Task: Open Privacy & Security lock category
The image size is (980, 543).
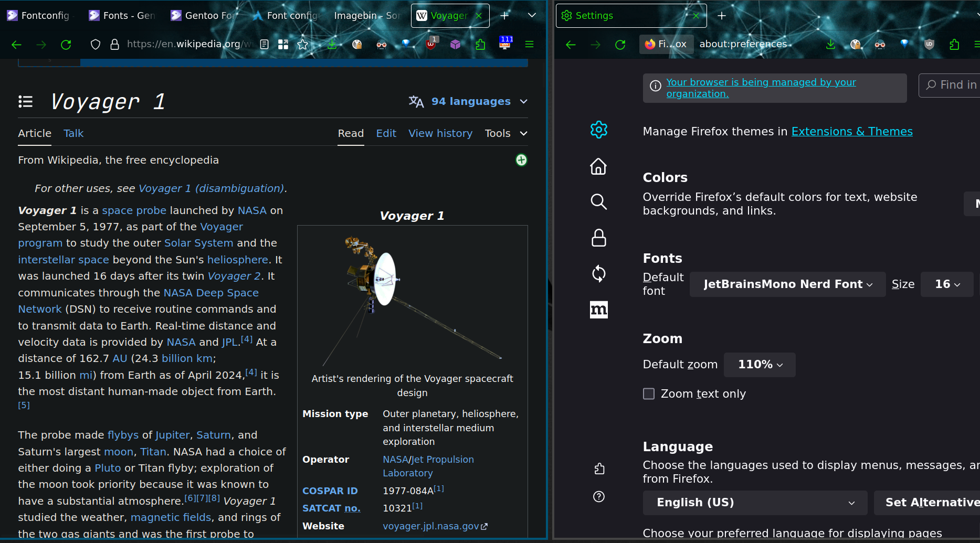Action: [598, 238]
